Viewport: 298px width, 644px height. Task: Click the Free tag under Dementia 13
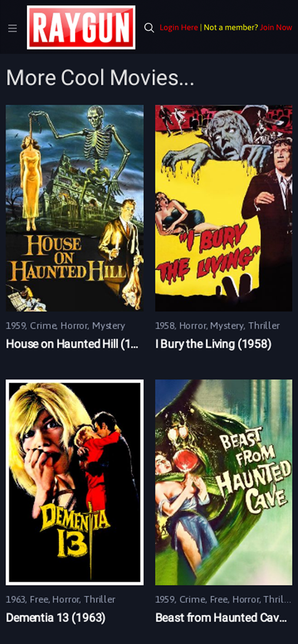tap(39, 600)
